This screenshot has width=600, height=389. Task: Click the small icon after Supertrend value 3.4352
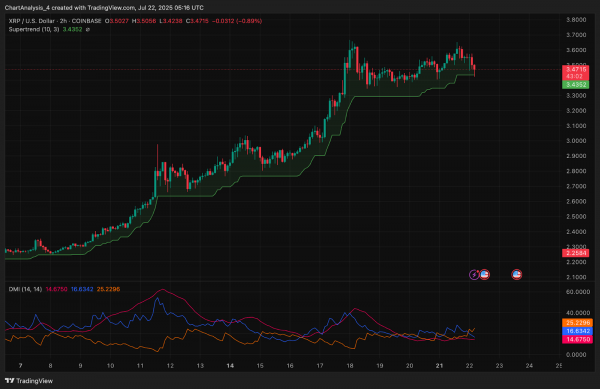click(x=88, y=29)
